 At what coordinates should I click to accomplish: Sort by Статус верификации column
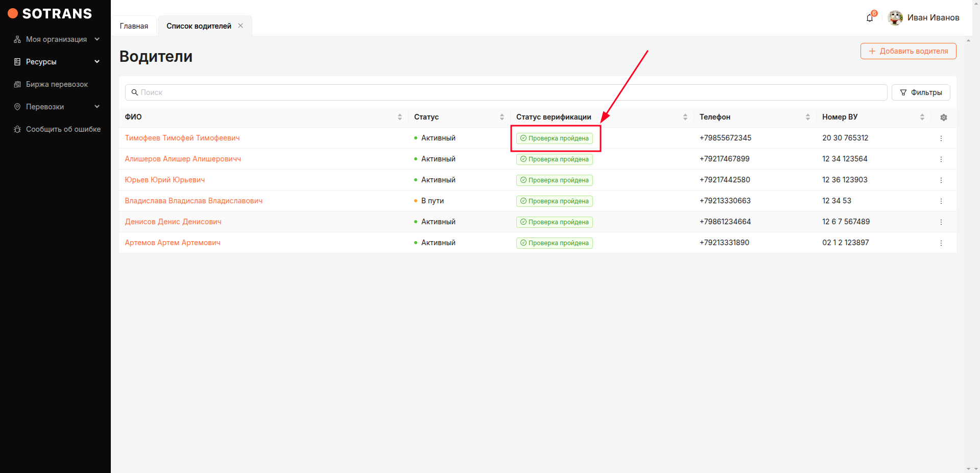click(685, 117)
